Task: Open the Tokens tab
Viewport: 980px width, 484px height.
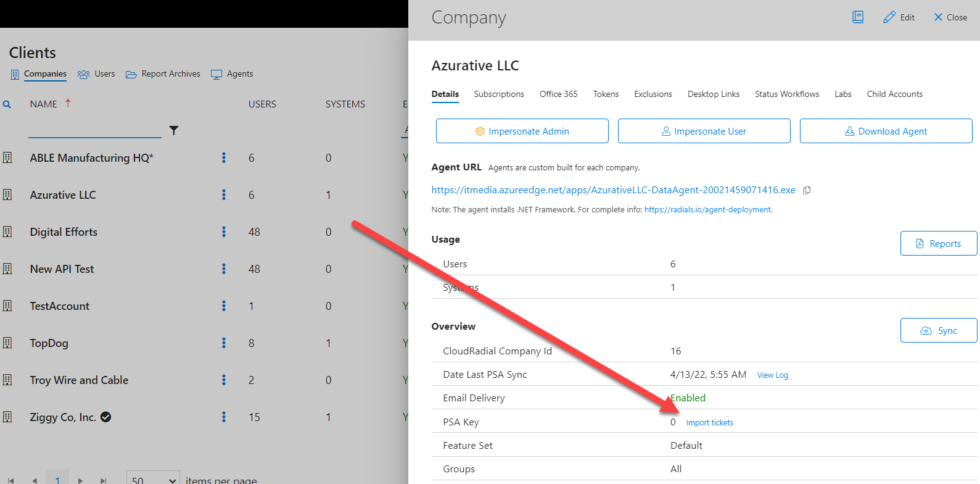Action: pos(606,94)
